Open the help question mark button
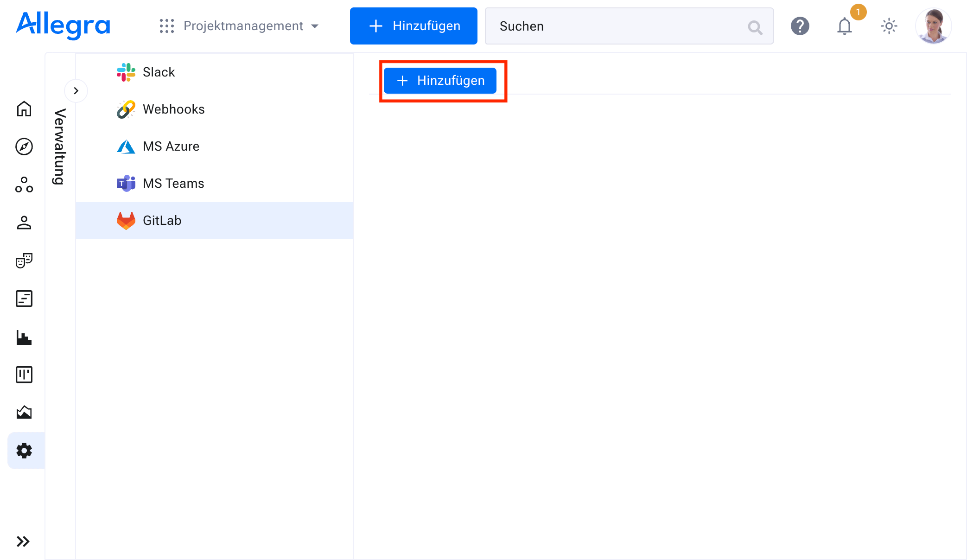 (x=800, y=26)
